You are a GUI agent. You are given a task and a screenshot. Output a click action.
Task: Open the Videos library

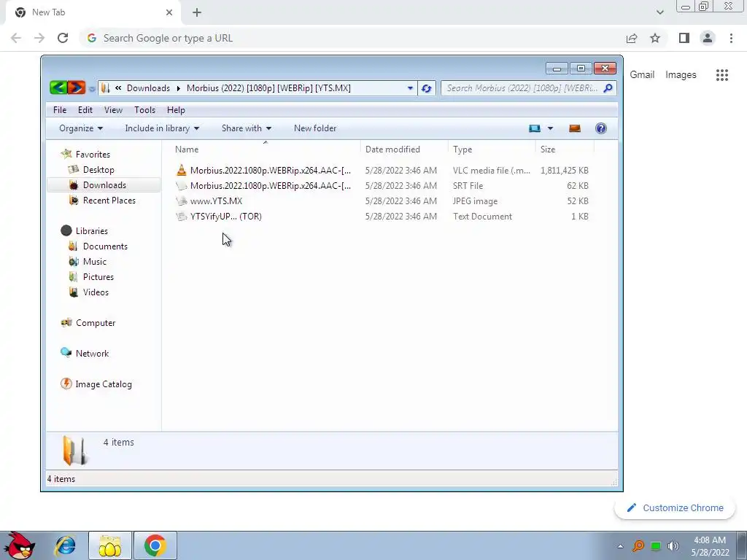click(x=96, y=292)
